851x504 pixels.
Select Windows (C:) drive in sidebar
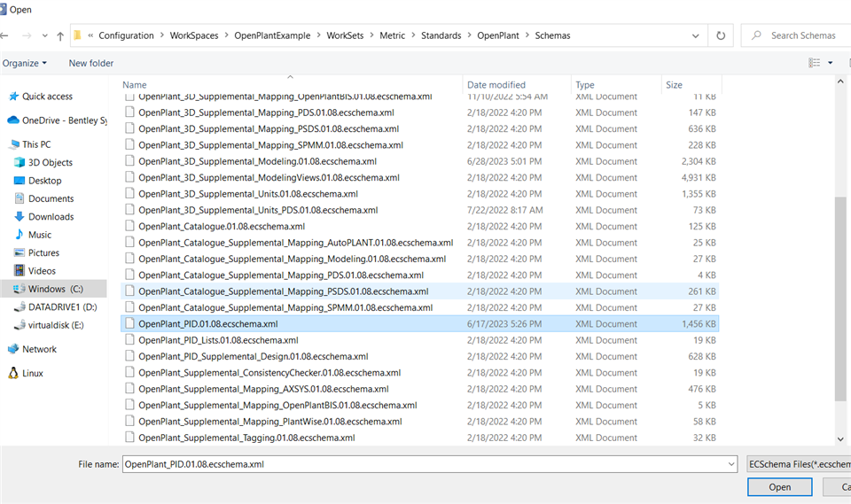(55, 289)
